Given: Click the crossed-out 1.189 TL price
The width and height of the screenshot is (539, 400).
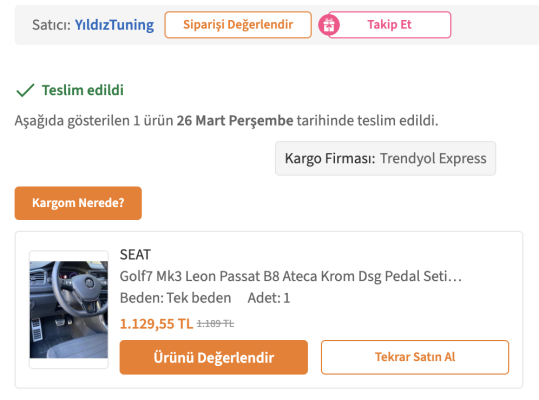Looking at the screenshot, I should pos(216,324).
